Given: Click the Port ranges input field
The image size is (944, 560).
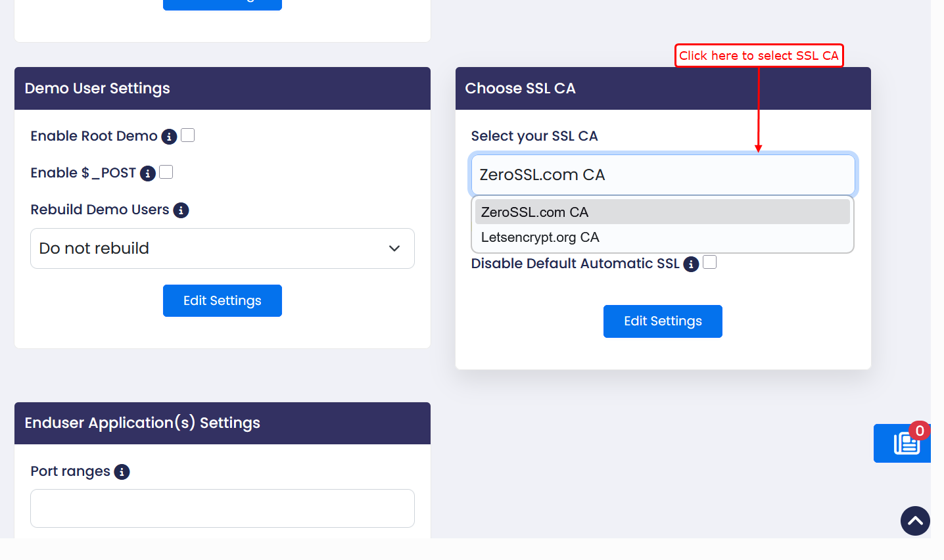Looking at the screenshot, I should coord(222,508).
